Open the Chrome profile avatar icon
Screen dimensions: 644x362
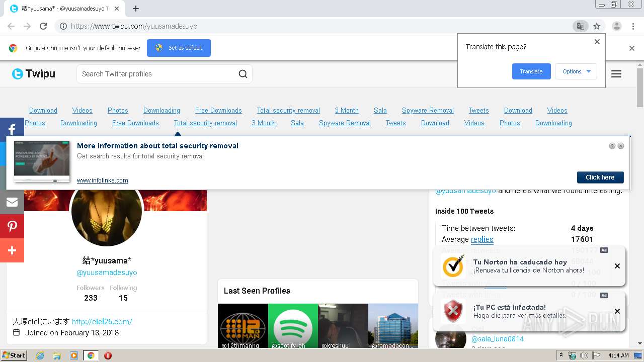pyautogui.click(x=617, y=26)
